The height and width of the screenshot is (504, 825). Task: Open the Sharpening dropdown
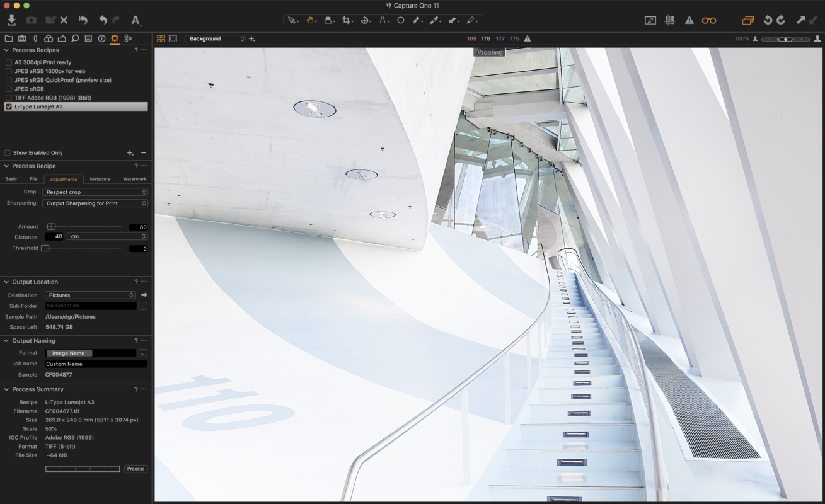(95, 203)
